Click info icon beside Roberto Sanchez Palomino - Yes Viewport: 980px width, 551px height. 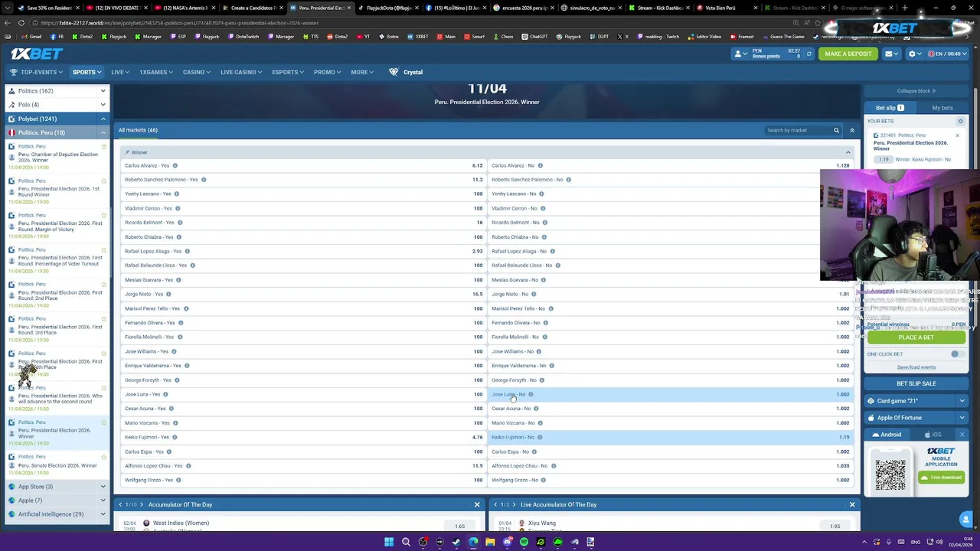[204, 180]
